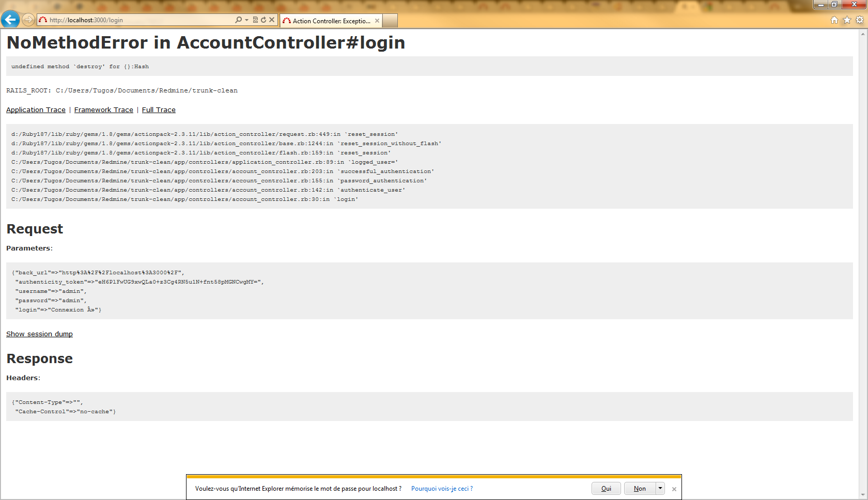This screenshot has width=868, height=500.
Task: Refresh the page with the reload icon
Action: coord(263,20)
